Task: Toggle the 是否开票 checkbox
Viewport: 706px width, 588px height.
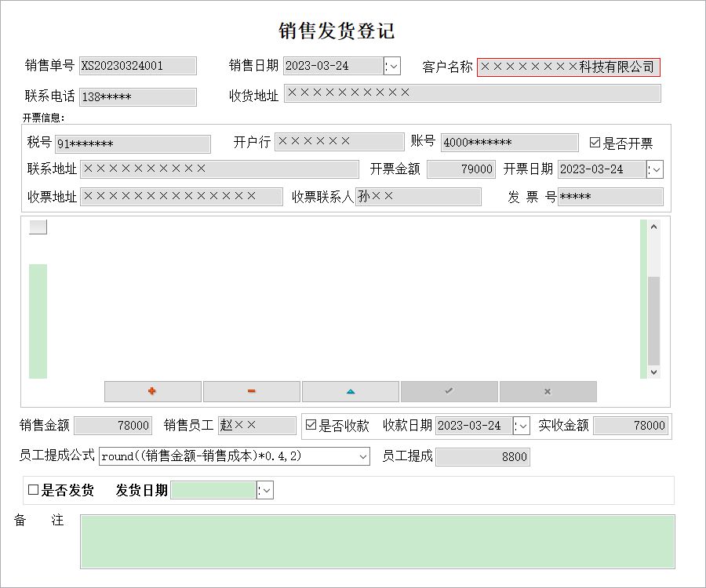Action: [x=595, y=143]
